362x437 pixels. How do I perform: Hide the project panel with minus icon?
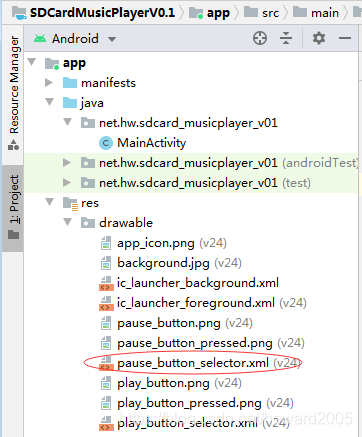(345, 38)
